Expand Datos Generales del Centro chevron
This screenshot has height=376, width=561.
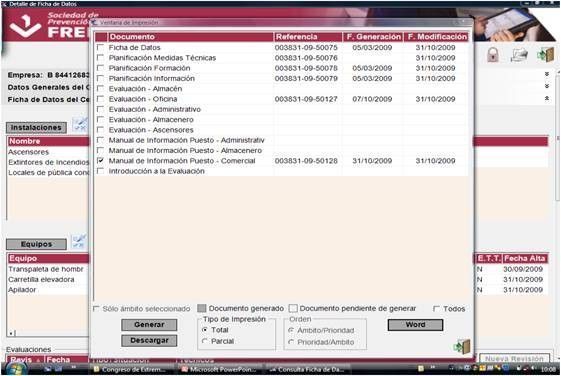(x=547, y=86)
